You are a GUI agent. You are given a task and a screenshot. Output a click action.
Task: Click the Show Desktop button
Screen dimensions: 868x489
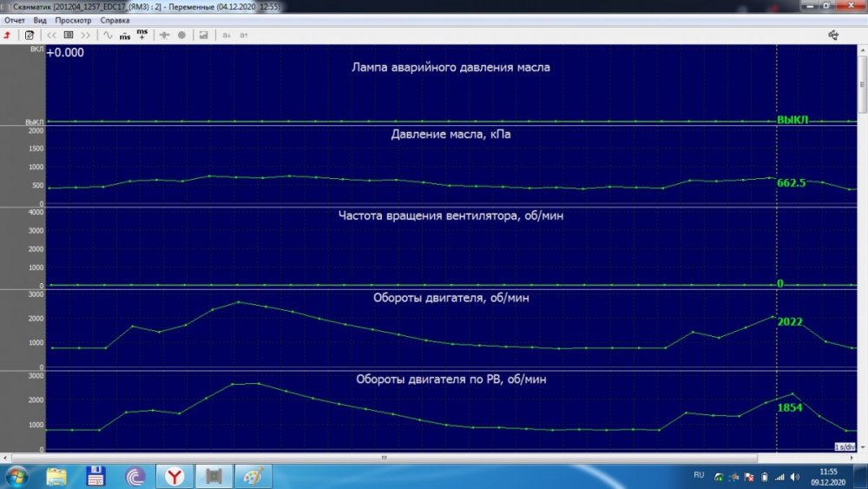click(x=861, y=477)
